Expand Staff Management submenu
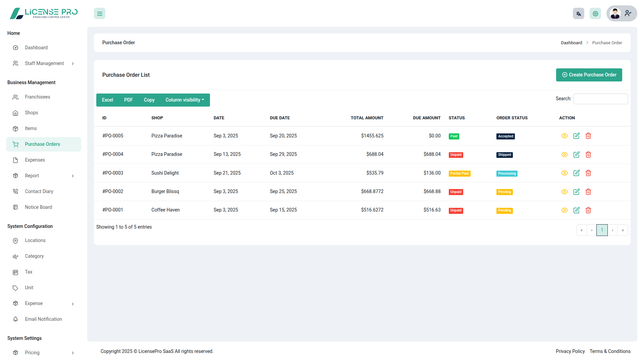644x362 pixels. 44,63
